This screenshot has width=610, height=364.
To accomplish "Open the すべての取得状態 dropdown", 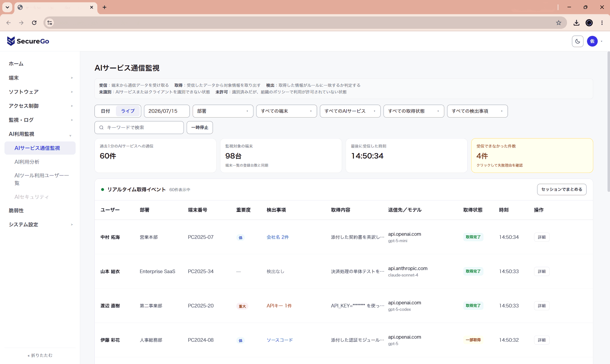I will click(414, 111).
